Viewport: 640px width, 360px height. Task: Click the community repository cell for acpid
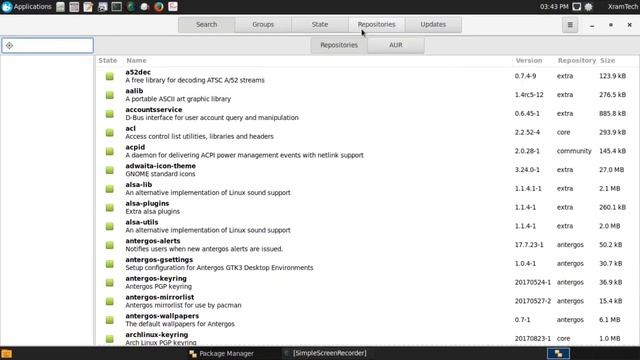[x=574, y=151]
